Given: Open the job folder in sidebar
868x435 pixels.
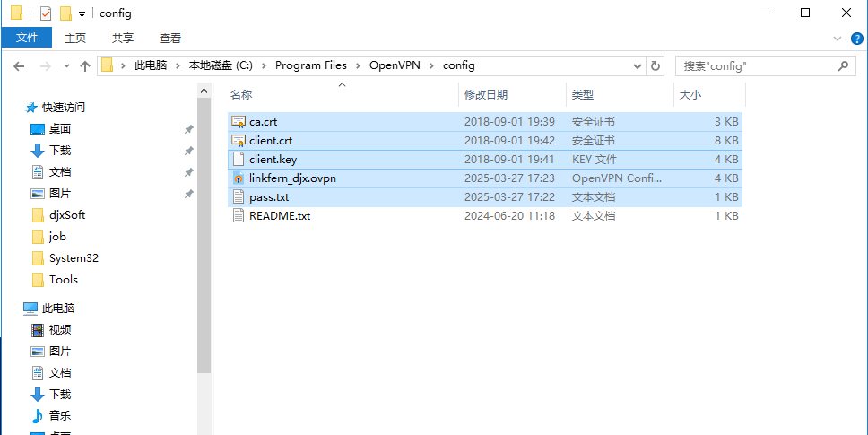Looking at the screenshot, I should pos(57,236).
